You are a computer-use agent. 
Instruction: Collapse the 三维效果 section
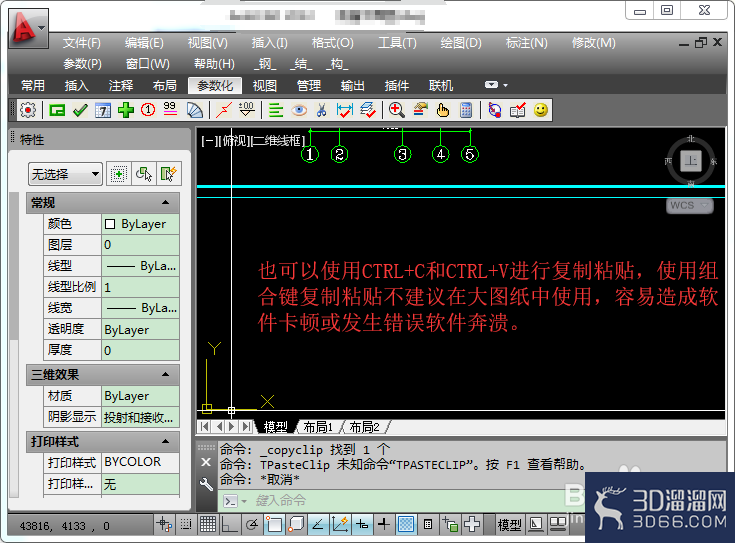(x=165, y=375)
